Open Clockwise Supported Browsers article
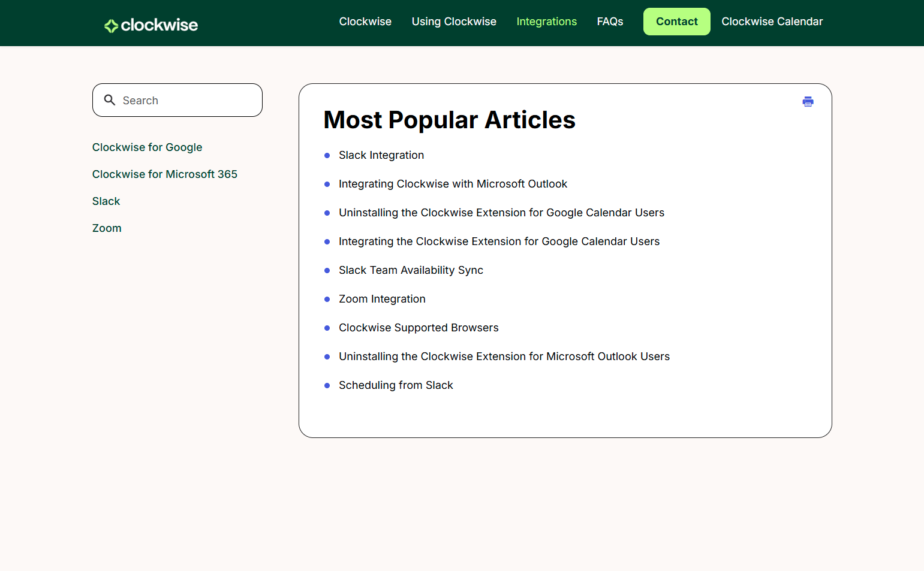 (x=418, y=328)
